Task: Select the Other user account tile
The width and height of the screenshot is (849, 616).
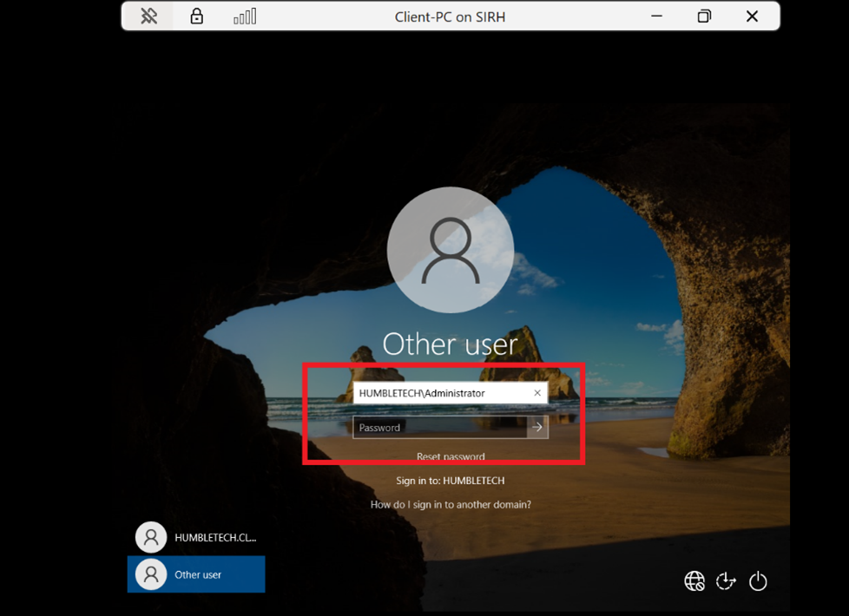Action: [196, 574]
